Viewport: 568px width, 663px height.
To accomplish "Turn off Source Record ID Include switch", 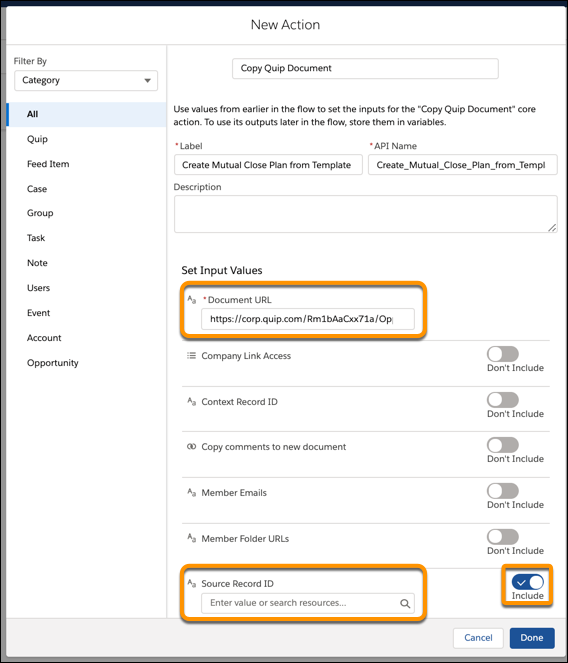I will tap(527, 582).
